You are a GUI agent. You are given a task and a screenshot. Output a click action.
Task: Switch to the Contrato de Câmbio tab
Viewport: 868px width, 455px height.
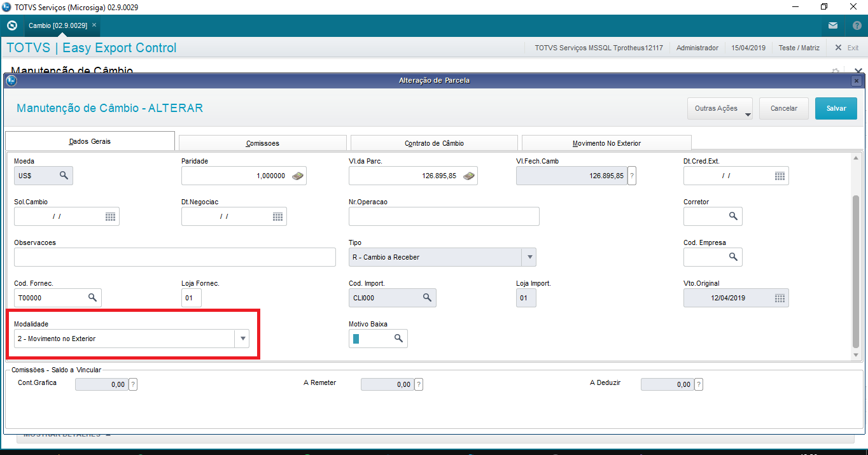[x=434, y=143]
